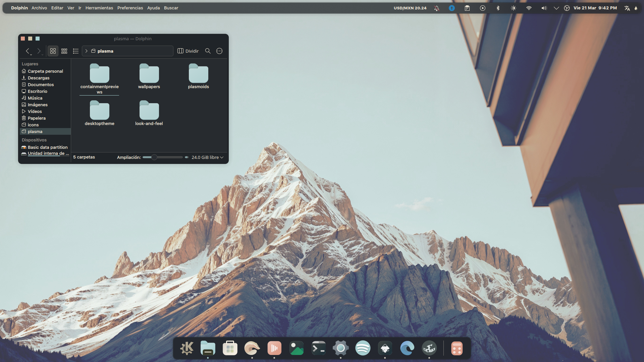Switch to compact view mode
Screen dimensions: 644x362
click(x=64, y=51)
